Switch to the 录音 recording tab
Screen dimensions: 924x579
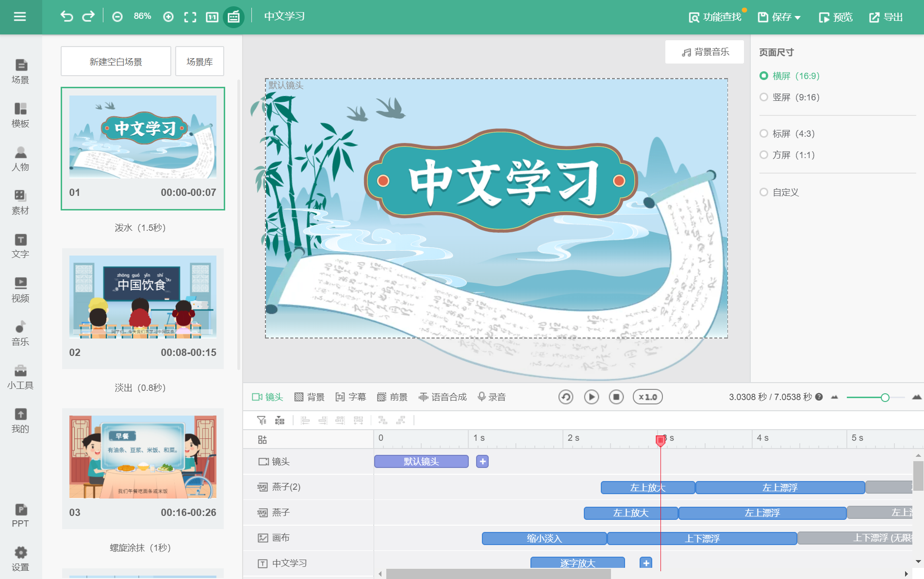(492, 397)
